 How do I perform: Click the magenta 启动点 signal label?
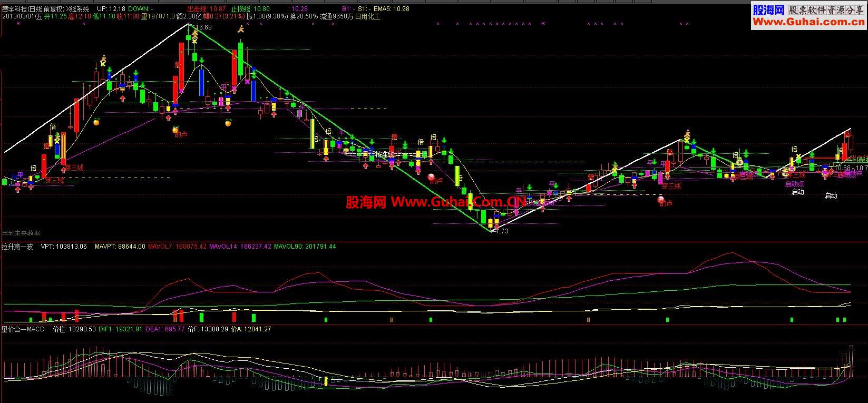[794, 184]
